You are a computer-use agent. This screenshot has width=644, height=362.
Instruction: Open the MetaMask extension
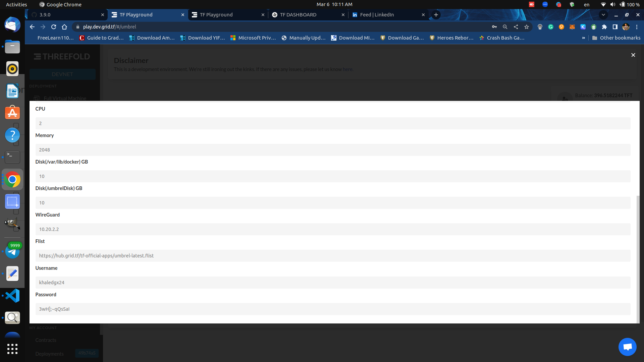pos(572,27)
